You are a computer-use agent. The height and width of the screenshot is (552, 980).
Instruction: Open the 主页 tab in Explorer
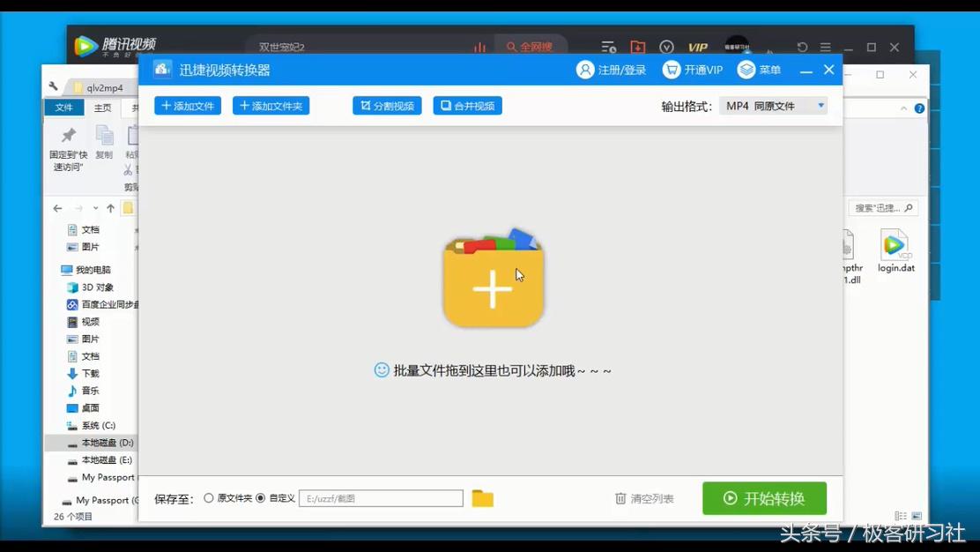pos(102,108)
